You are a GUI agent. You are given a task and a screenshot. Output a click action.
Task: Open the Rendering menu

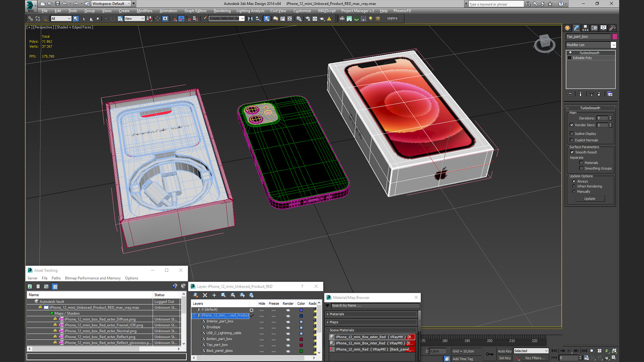click(222, 11)
